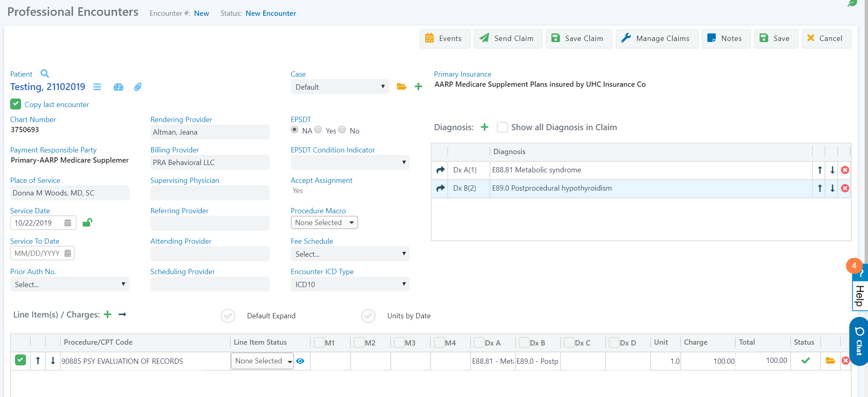This screenshot has width=868, height=397.
Task: Open the Procedure Macro dropdown
Action: point(324,223)
